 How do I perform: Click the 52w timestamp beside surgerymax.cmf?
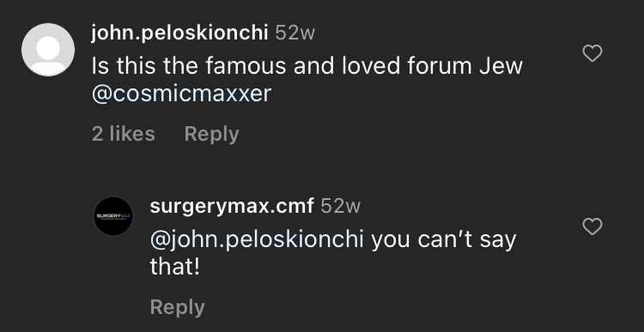coord(341,206)
